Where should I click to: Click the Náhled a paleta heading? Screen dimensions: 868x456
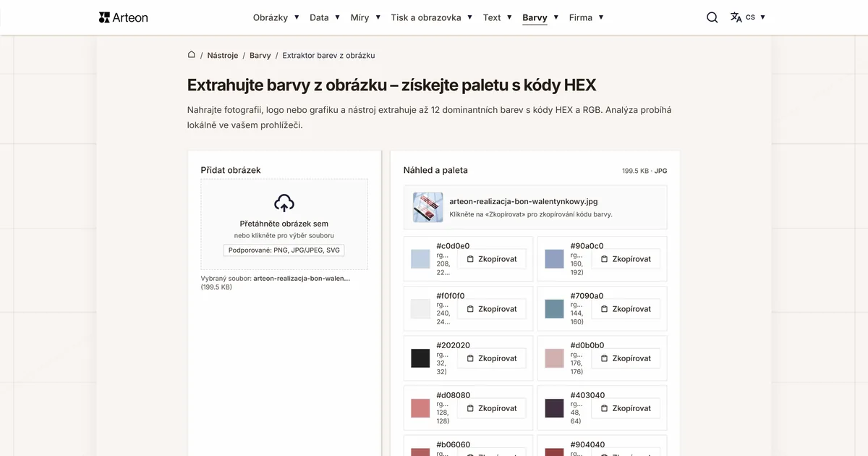[x=435, y=170]
